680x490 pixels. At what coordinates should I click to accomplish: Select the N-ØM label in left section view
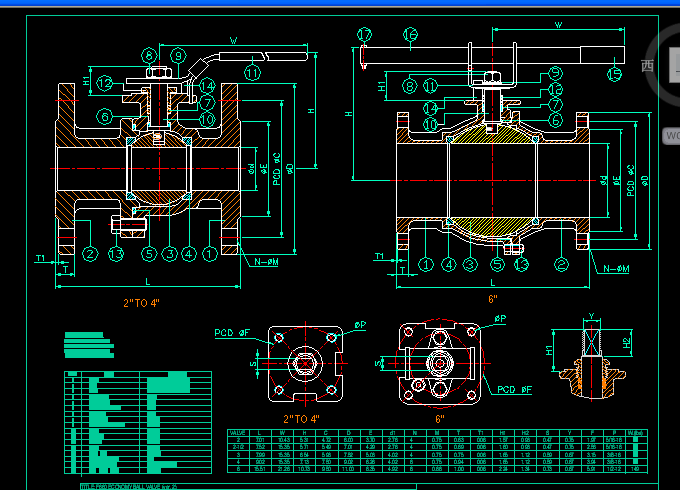[x=266, y=261]
